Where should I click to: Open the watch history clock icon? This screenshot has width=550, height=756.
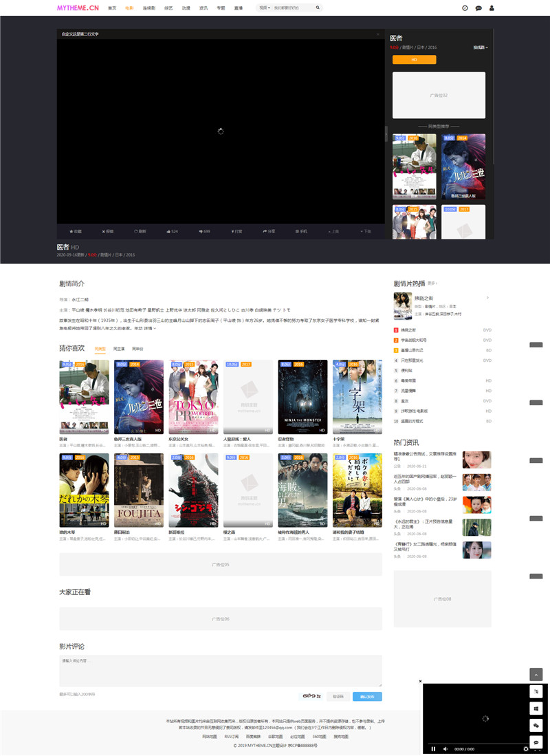coord(465,8)
